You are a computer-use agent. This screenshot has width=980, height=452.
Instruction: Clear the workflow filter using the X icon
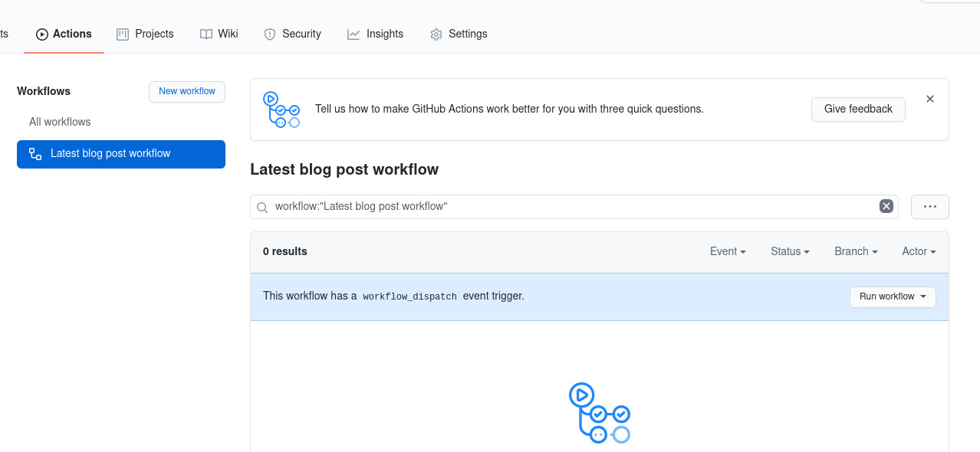coord(886,205)
